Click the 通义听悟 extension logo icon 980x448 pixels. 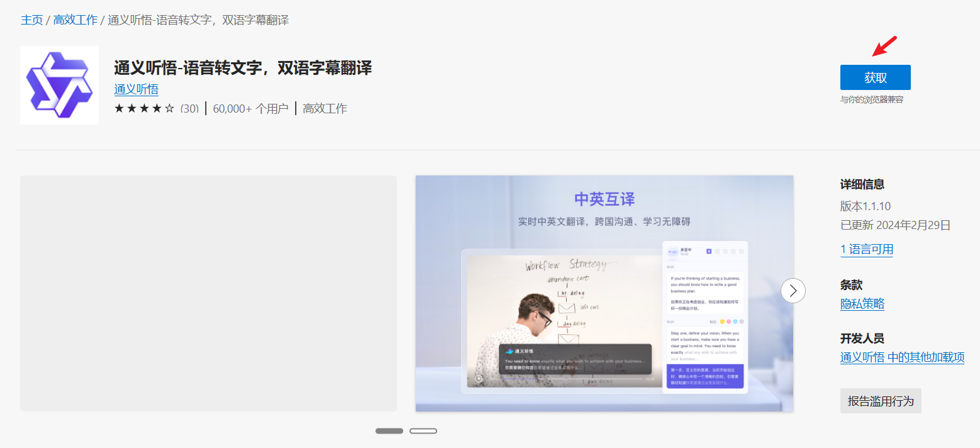(x=59, y=85)
